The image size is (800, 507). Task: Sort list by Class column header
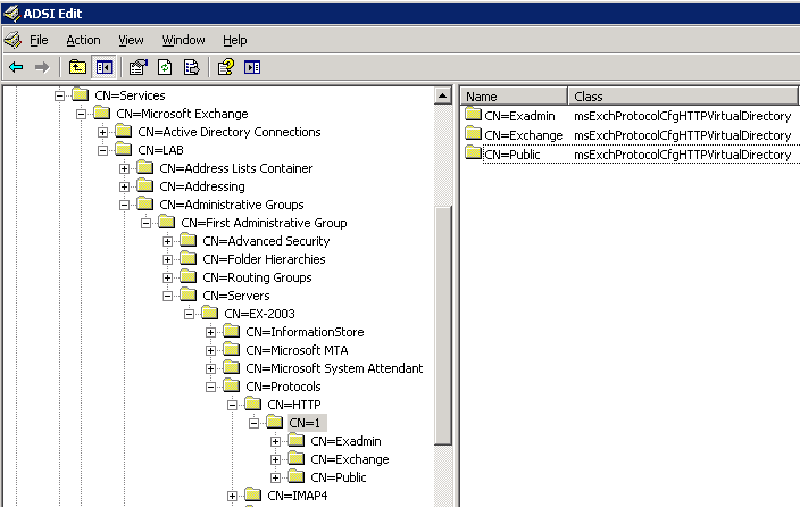[x=683, y=96]
